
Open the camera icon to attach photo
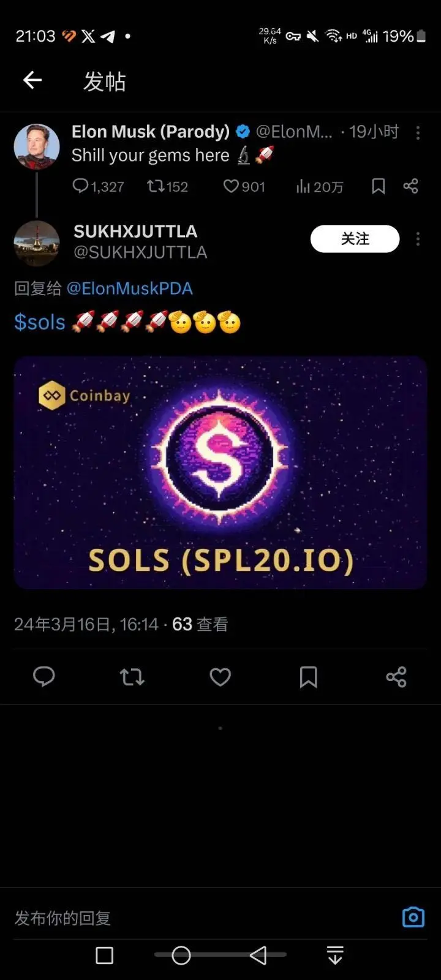point(413,917)
